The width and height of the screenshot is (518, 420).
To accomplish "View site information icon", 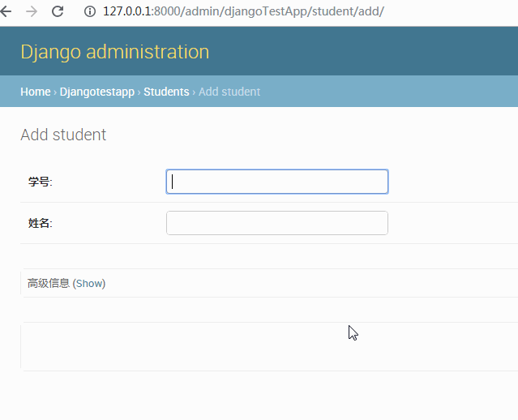I will (x=90, y=11).
